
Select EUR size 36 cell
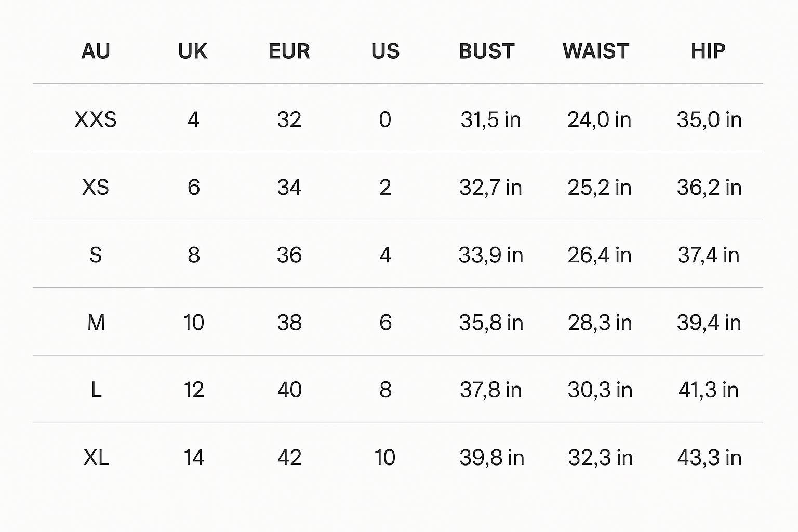pyautogui.click(x=289, y=255)
